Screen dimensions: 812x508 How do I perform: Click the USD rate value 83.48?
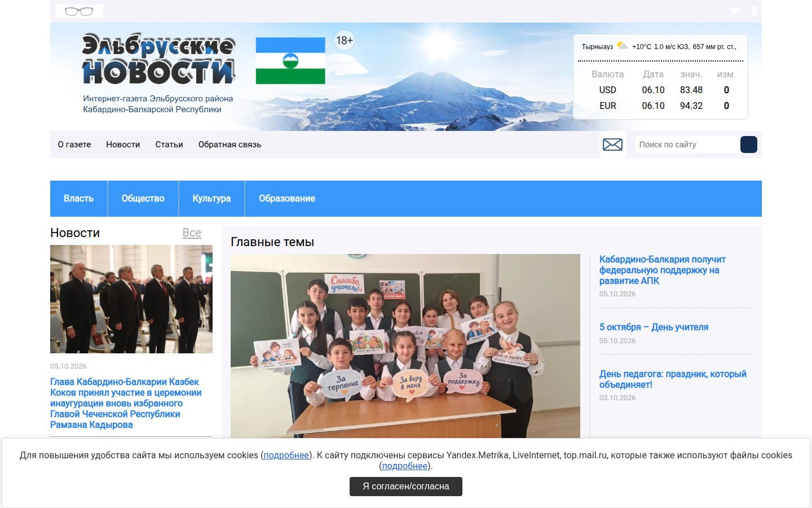coord(691,90)
